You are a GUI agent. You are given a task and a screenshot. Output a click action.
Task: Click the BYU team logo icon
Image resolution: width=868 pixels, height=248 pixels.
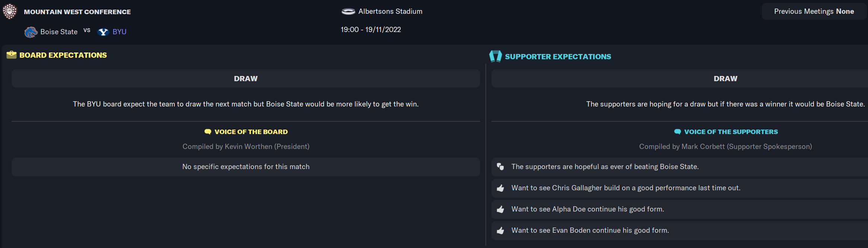tap(103, 32)
